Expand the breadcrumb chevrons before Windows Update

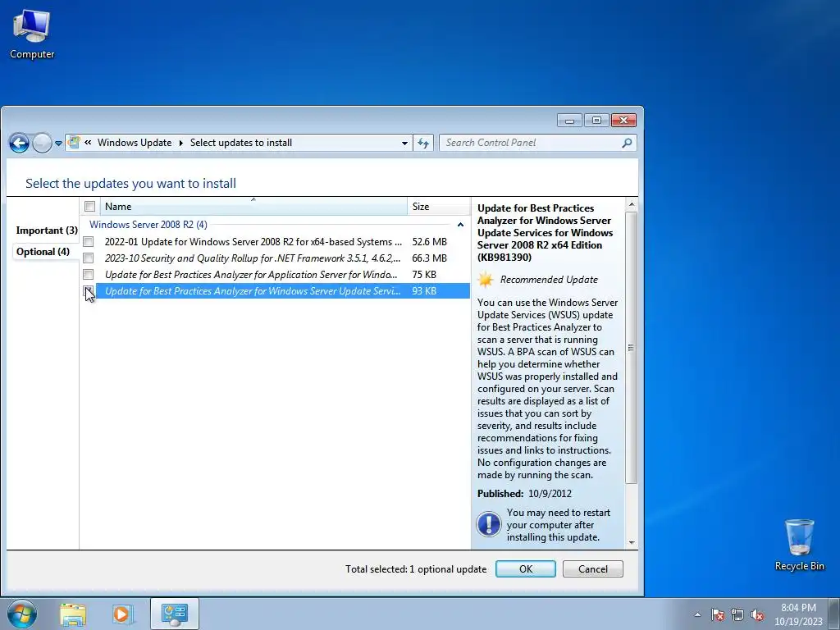88,143
